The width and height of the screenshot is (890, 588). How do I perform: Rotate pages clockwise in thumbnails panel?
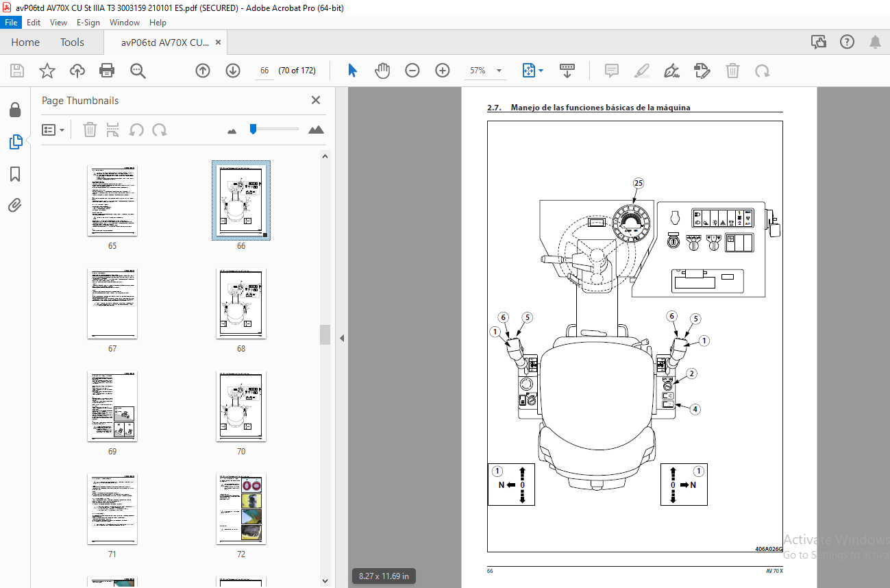click(160, 130)
